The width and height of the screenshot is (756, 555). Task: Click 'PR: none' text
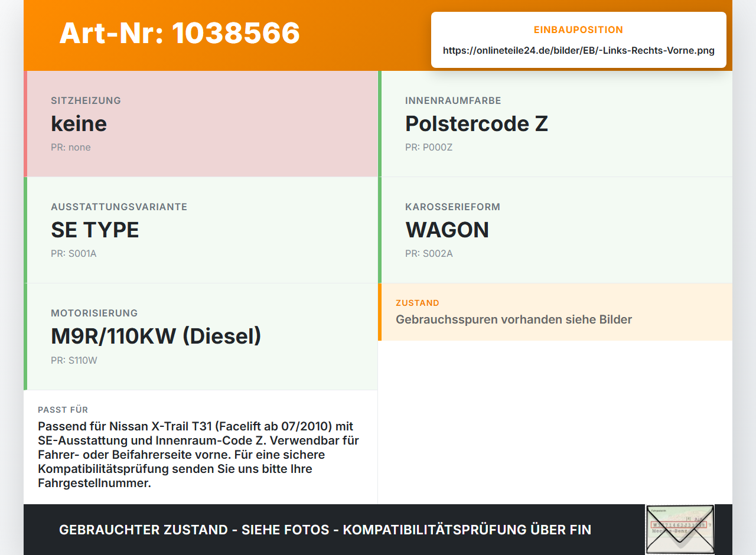(x=71, y=148)
